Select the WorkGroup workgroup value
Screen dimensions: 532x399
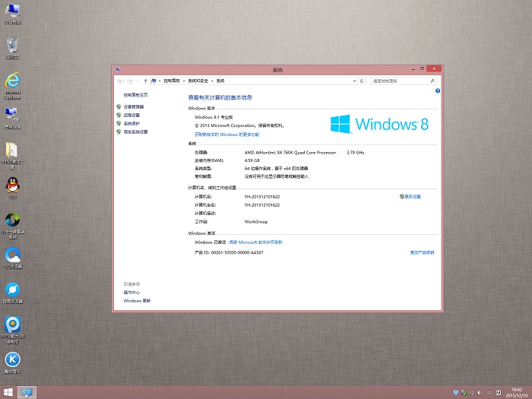[256, 222]
